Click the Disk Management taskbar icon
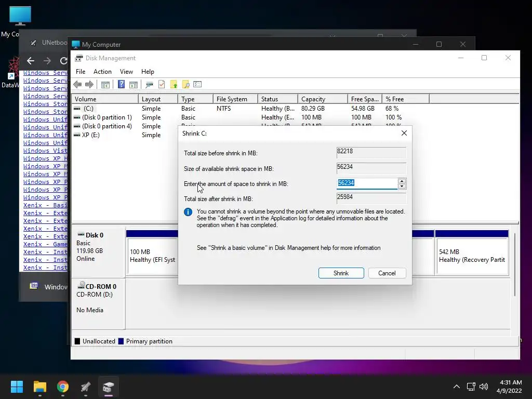The width and height of the screenshot is (532, 399). click(x=109, y=387)
